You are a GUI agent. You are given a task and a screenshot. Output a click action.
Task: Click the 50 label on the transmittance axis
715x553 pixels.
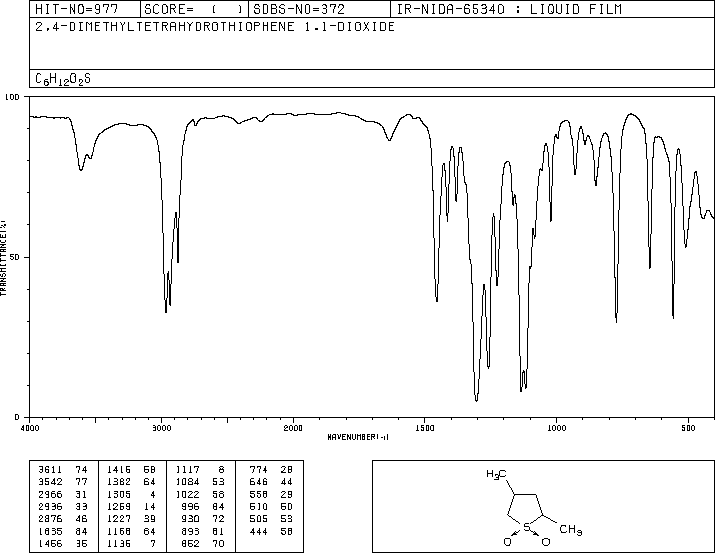click(x=15, y=257)
